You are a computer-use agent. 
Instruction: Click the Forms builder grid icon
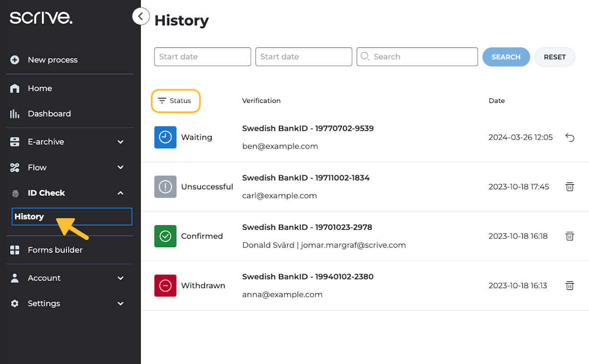(x=15, y=250)
